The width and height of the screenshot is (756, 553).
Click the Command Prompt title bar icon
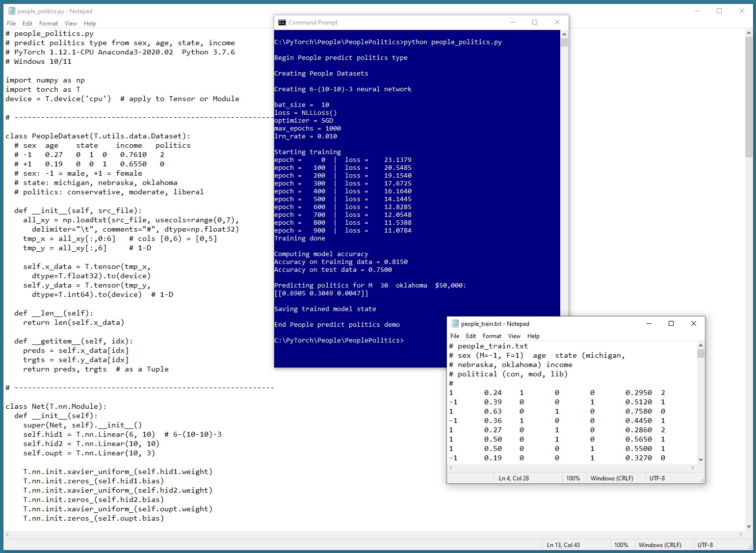pos(282,23)
